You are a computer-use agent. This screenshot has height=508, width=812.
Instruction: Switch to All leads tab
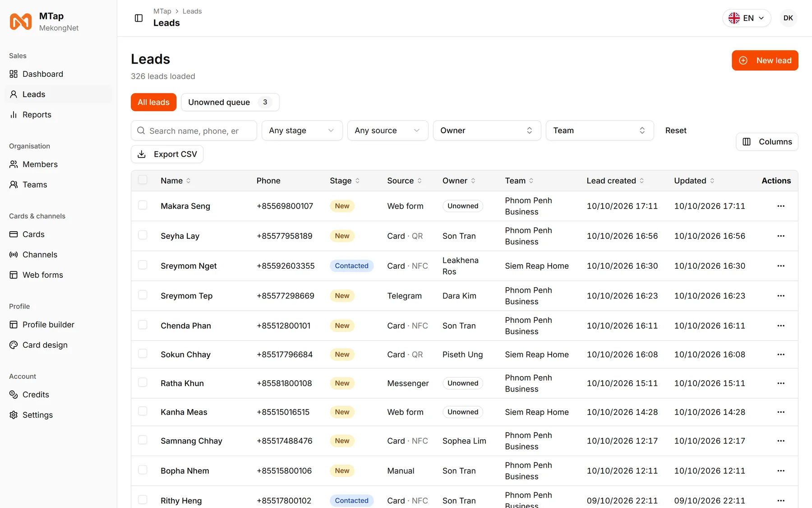click(153, 102)
